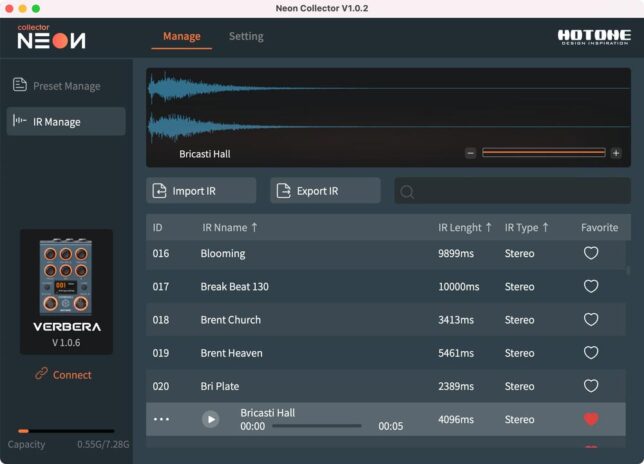Screen dimensions: 644x464
Task: Open the Manage tab
Action: pyautogui.click(x=182, y=37)
